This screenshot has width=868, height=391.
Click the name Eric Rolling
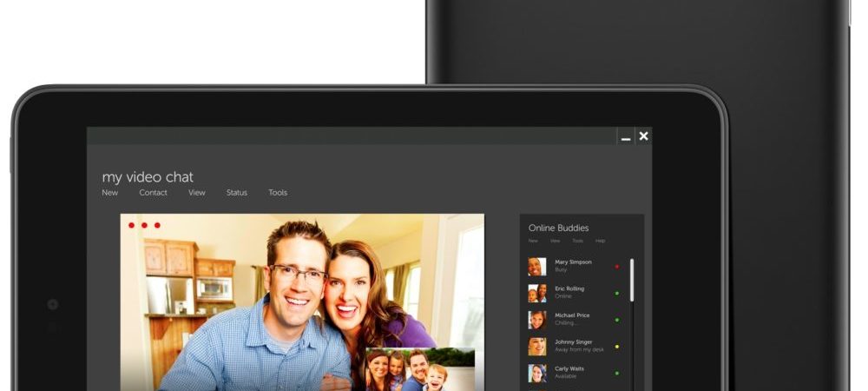[569, 288]
